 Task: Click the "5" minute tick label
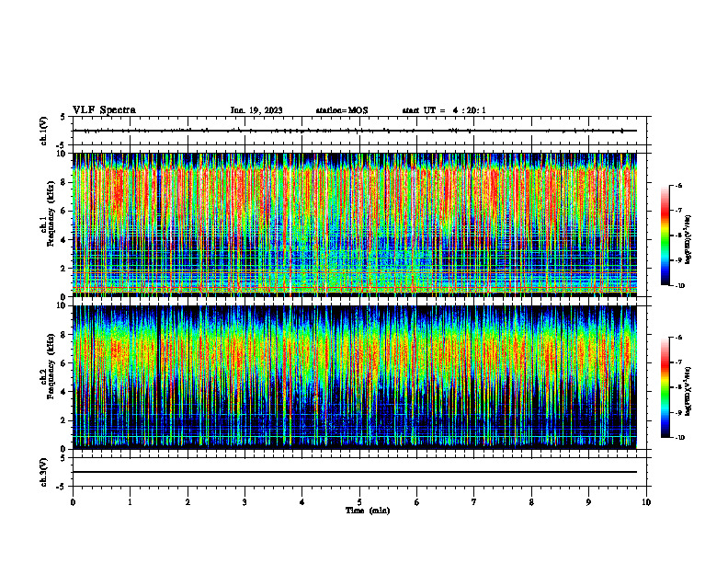point(359,502)
